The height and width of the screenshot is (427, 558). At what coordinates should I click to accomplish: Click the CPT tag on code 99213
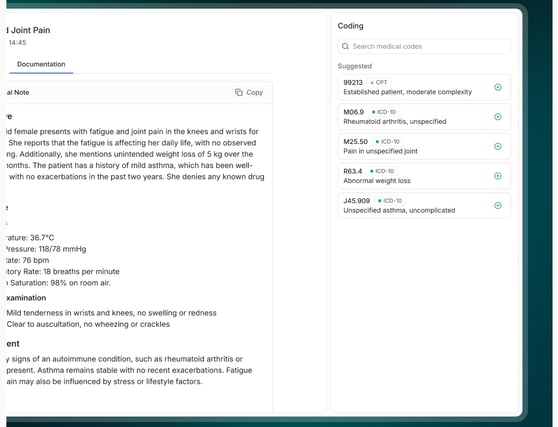click(x=379, y=82)
